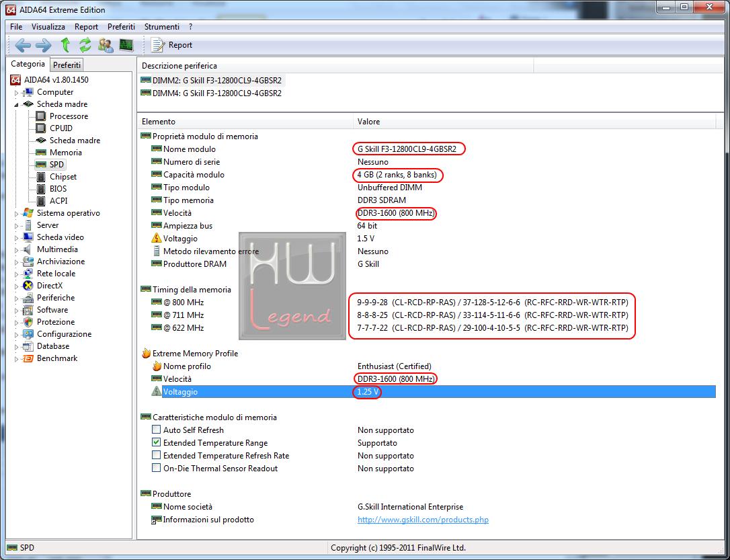
Task: Click the Elemento column header
Action: (245, 122)
